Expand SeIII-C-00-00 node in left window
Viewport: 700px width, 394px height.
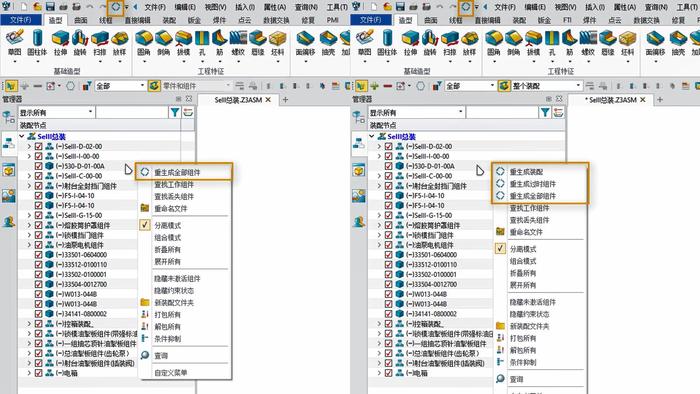point(29,176)
